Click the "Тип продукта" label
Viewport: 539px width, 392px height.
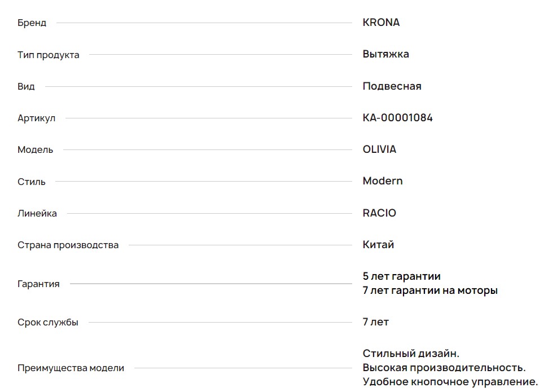(48, 55)
